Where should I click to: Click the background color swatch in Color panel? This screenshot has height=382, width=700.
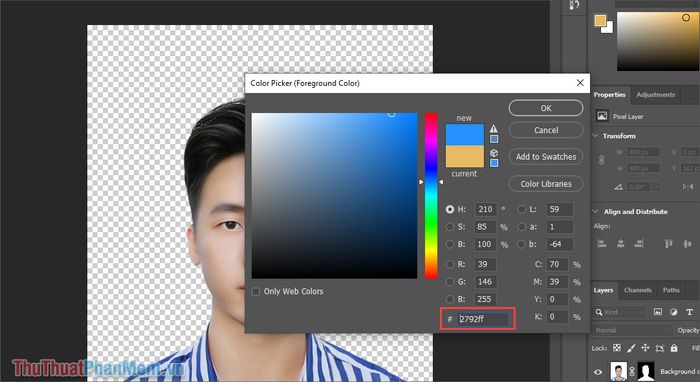(x=608, y=28)
